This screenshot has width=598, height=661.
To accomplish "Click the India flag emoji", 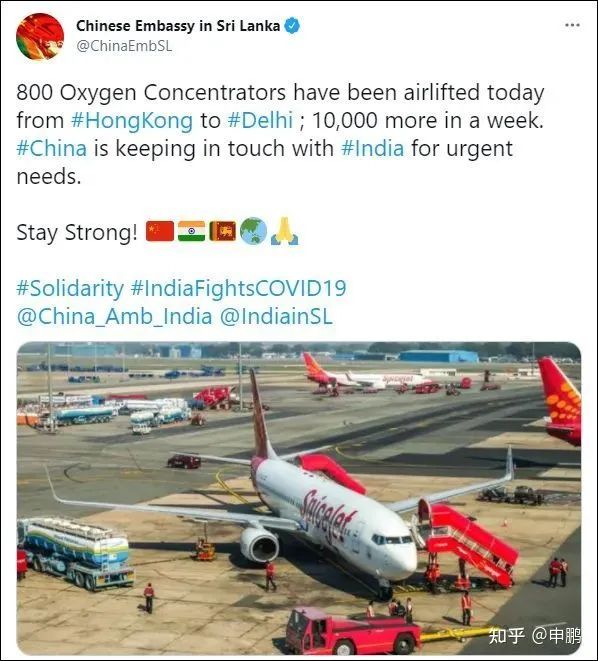I will click(x=191, y=231).
